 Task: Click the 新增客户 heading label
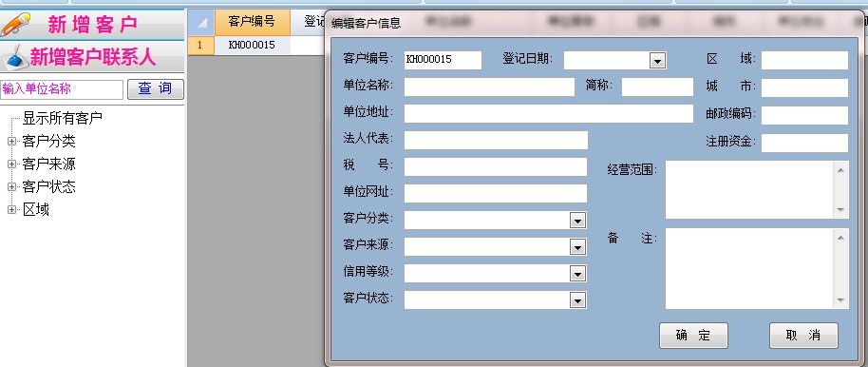[x=92, y=25]
